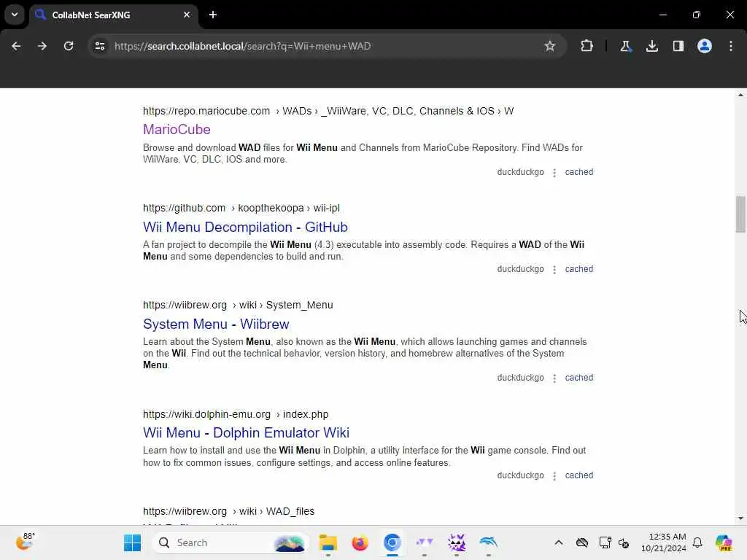Open Chrome three-dot menu

pos(731,46)
